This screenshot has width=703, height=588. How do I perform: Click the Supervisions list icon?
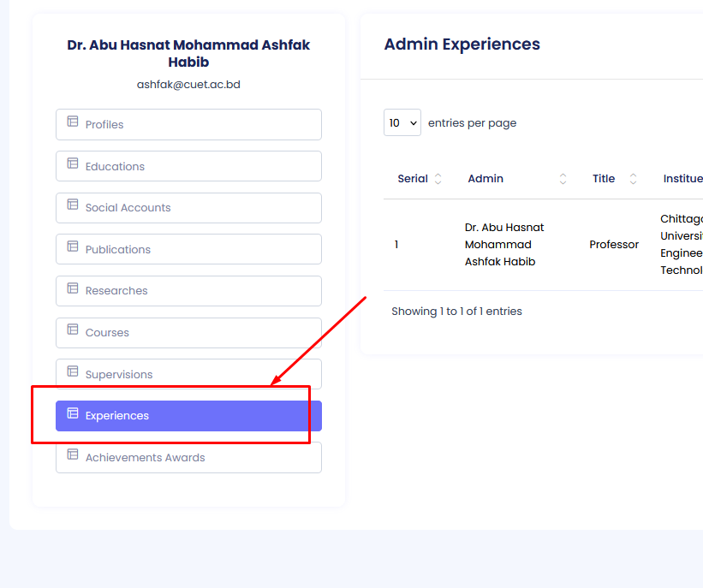pyautogui.click(x=73, y=373)
